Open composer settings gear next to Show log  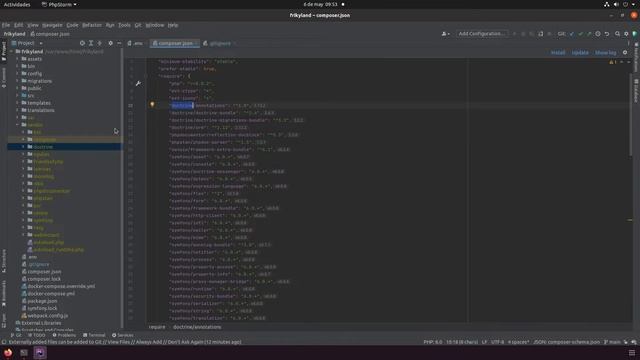coord(625,53)
